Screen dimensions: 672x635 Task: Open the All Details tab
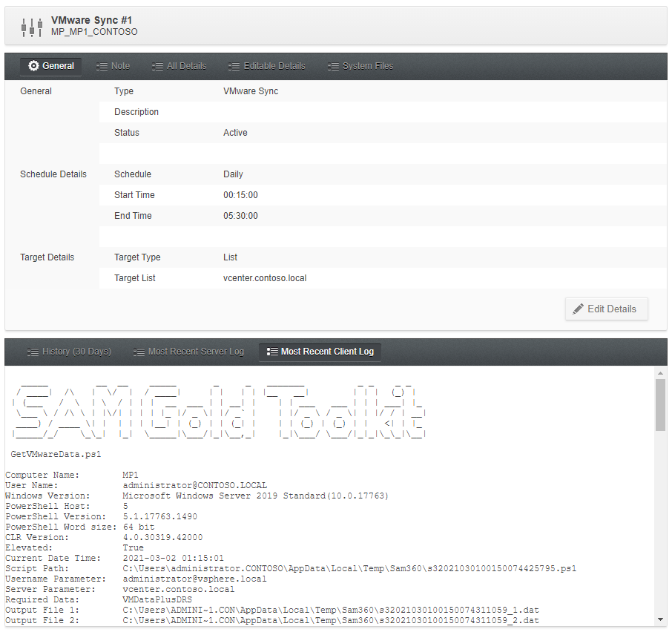pyautogui.click(x=179, y=66)
